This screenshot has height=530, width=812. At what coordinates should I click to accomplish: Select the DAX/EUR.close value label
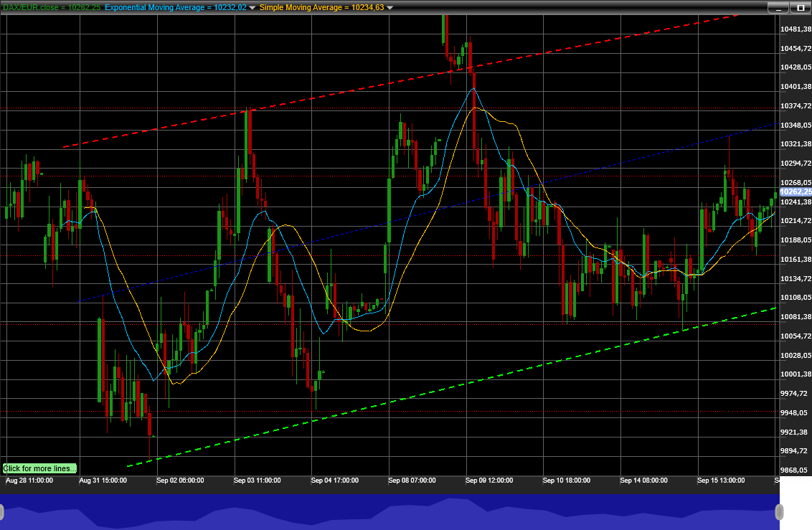pos(52,7)
